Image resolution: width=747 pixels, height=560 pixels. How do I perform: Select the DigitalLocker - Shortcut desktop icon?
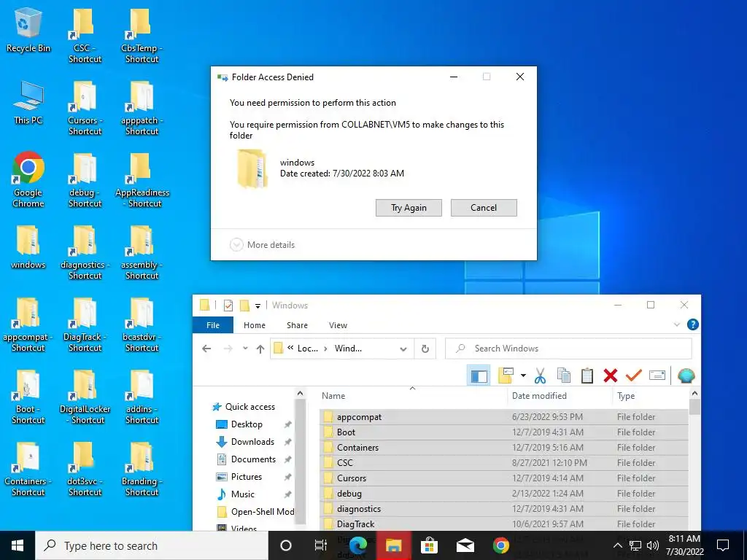(x=85, y=397)
